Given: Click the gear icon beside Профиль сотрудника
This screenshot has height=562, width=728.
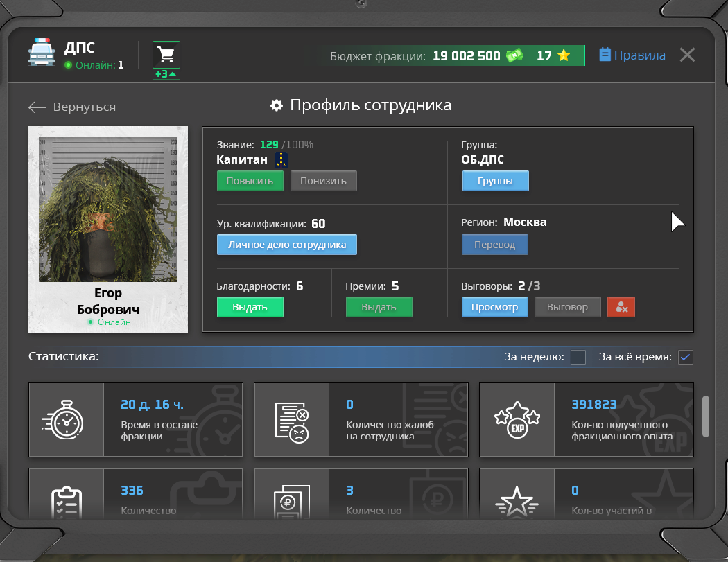Looking at the screenshot, I should [x=277, y=105].
